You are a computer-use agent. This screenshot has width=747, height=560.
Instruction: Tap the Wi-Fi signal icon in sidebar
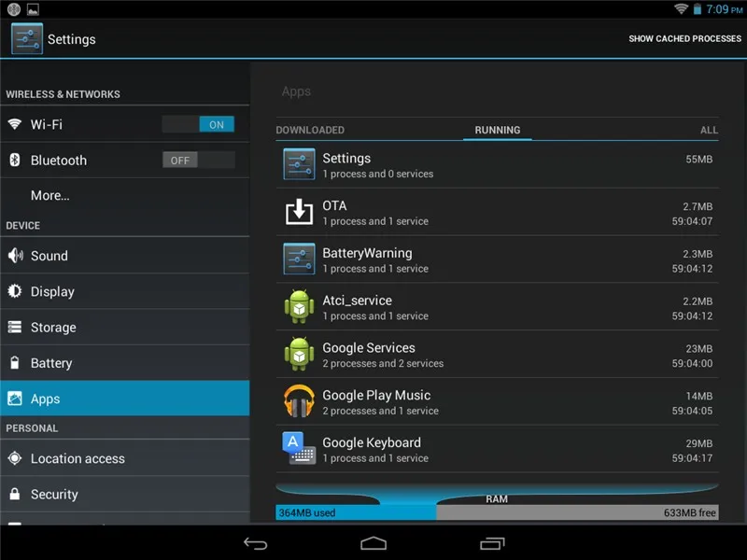[15, 124]
